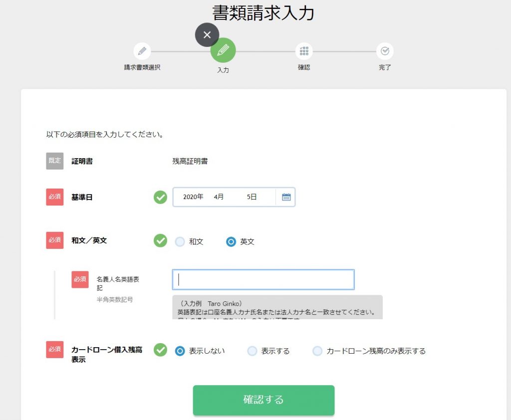Choose 表示する for card loan balance
Screen dimensions: 511x420
click(253, 351)
